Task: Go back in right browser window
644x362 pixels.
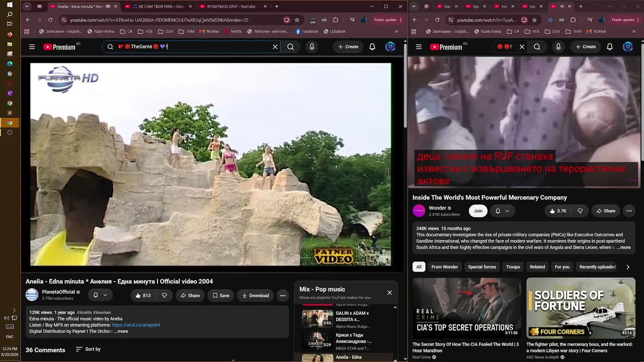Action: pyautogui.click(x=415, y=20)
